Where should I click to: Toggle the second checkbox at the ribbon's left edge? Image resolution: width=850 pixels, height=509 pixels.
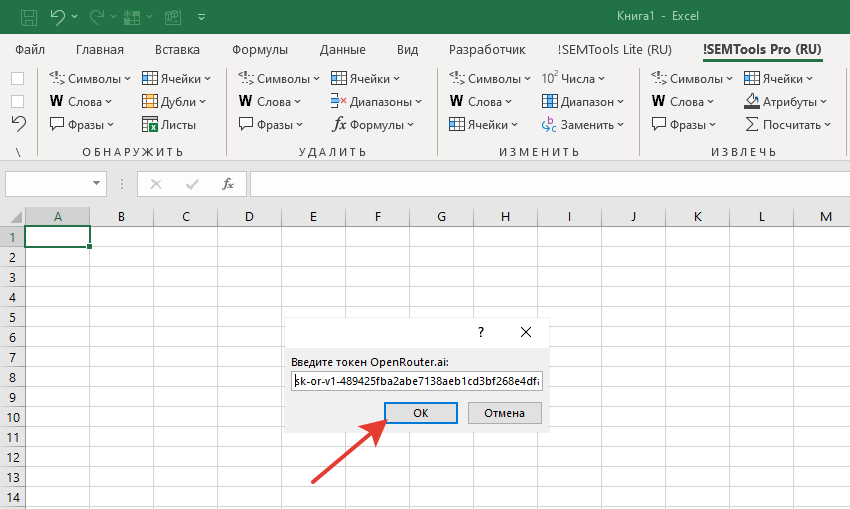point(17,101)
